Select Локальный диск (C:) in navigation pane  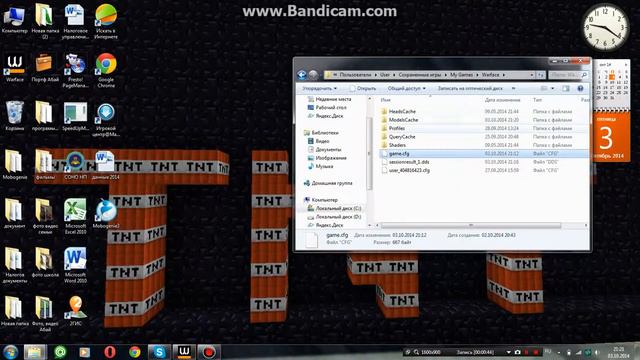(x=338, y=209)
